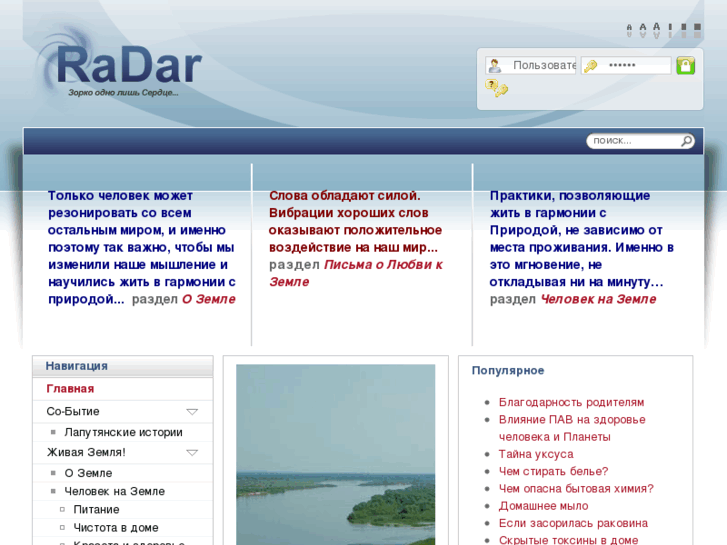
Task: Follow the red О Земле section link
Action: [x=209, y=299]
